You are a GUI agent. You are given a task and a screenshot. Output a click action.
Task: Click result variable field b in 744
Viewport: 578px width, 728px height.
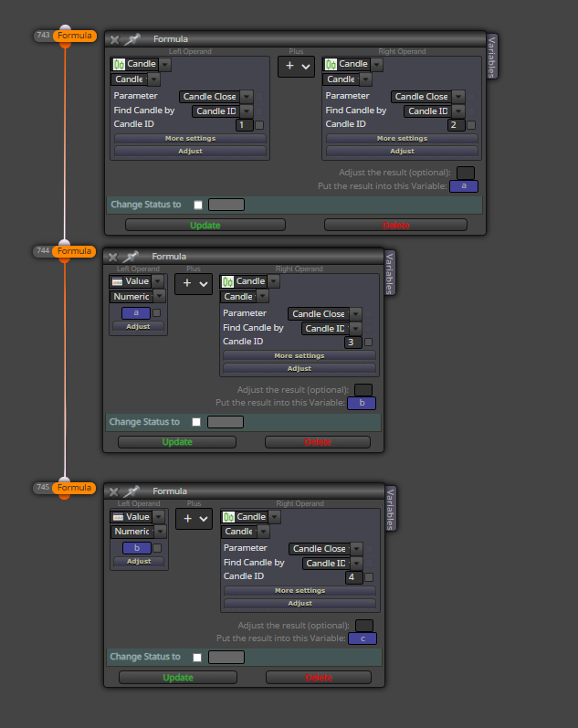point(362,403)
